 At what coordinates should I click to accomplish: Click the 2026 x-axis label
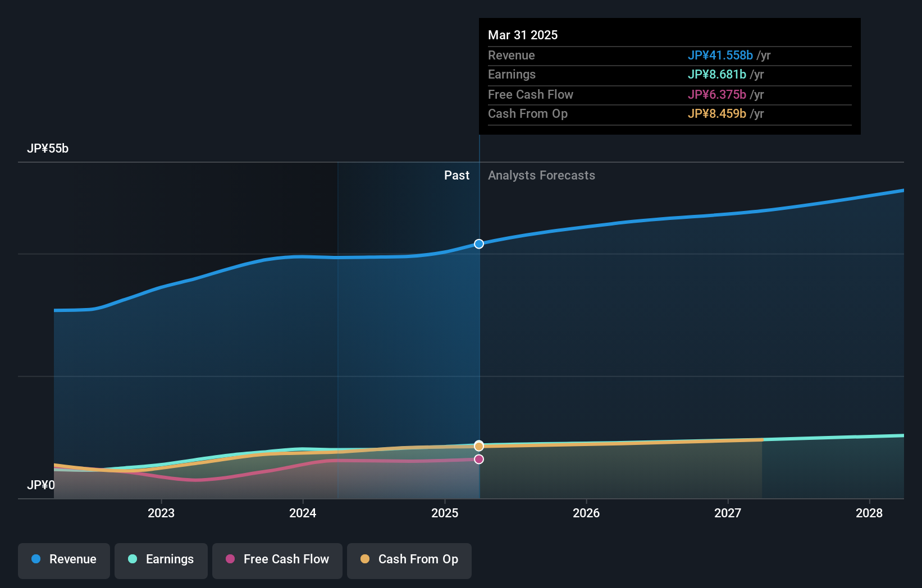[x=586, y=513]
